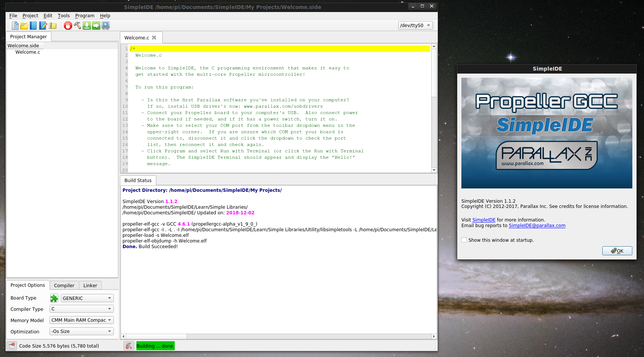Image resolution: width=644 pixels, height=357 pixels.
Task: Build project with the hammer icon
Action: (77, 26)
